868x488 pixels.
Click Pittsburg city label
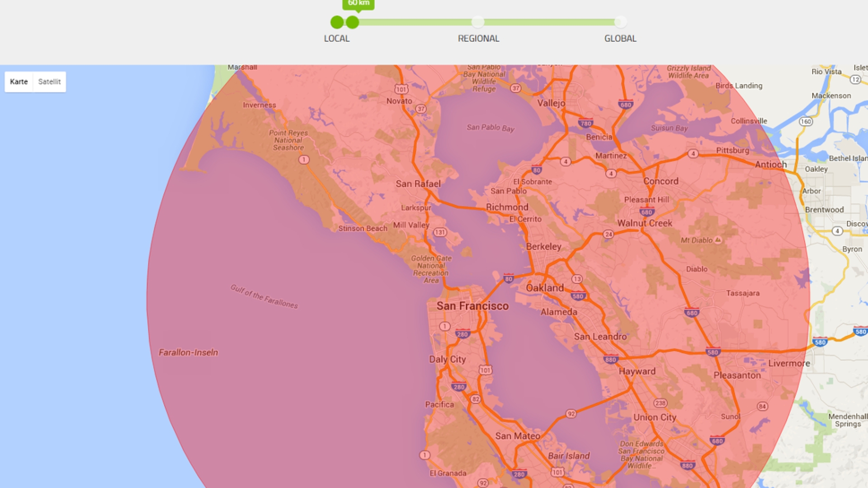point(732,150)
